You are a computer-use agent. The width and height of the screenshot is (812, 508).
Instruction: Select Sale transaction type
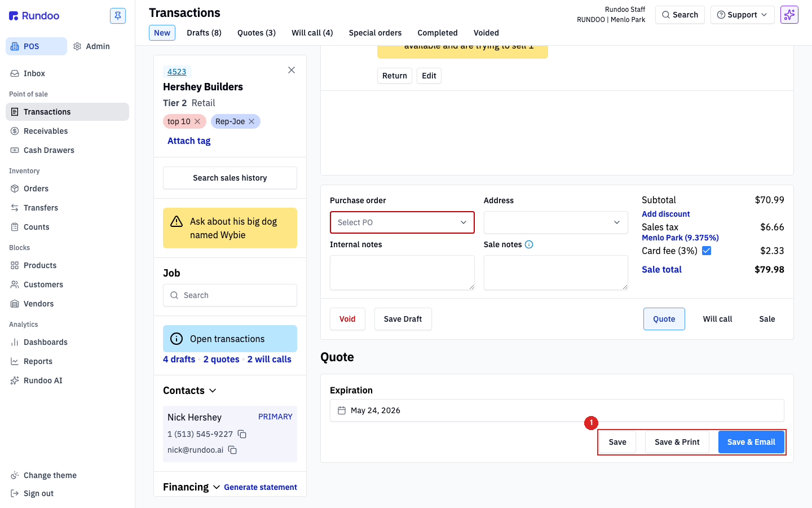point(767,319)
